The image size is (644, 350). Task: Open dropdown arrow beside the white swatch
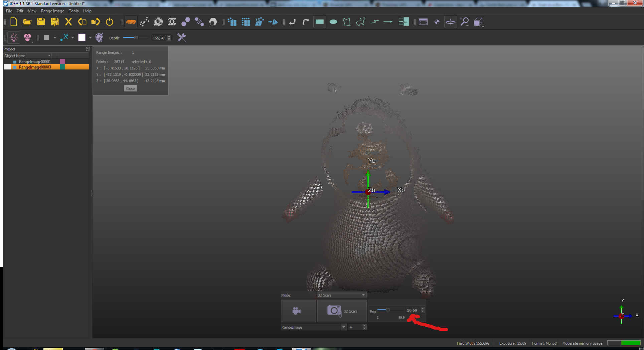[90, 38]
